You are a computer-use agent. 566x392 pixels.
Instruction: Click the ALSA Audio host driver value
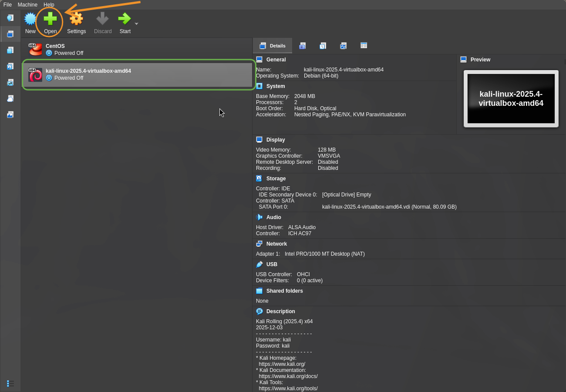pos(302,227)
